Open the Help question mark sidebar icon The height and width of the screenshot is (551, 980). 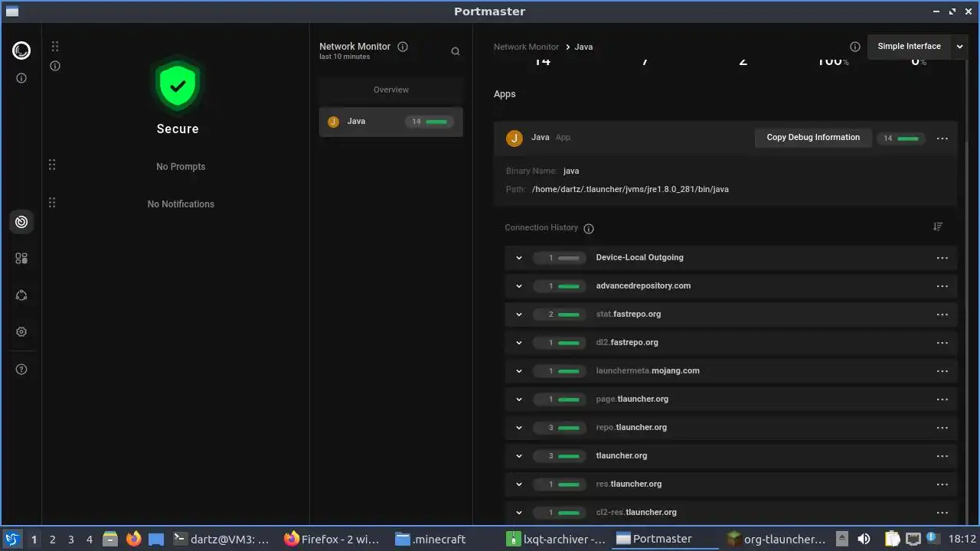tap(21, 370)
